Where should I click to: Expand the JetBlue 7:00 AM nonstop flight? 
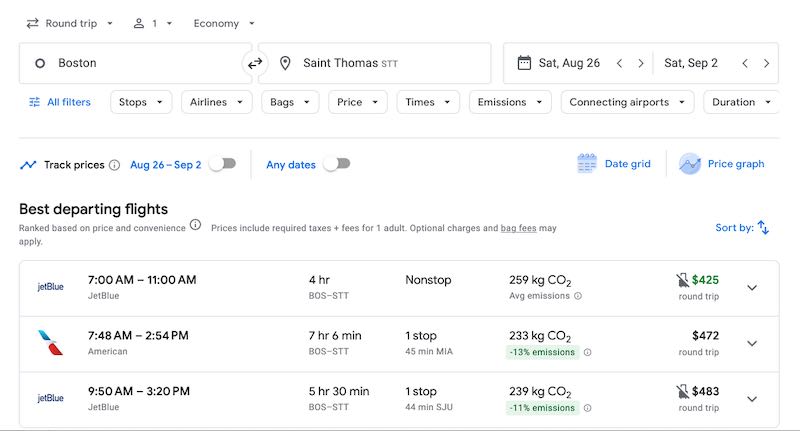(752, 288)
